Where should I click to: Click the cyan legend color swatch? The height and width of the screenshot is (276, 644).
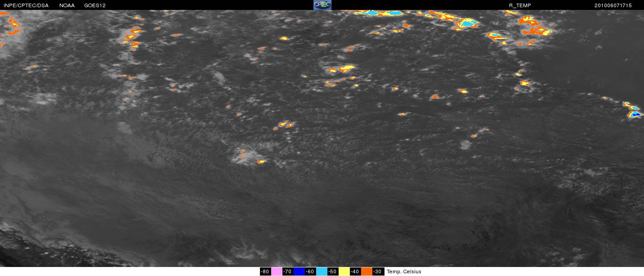[322, 271]
